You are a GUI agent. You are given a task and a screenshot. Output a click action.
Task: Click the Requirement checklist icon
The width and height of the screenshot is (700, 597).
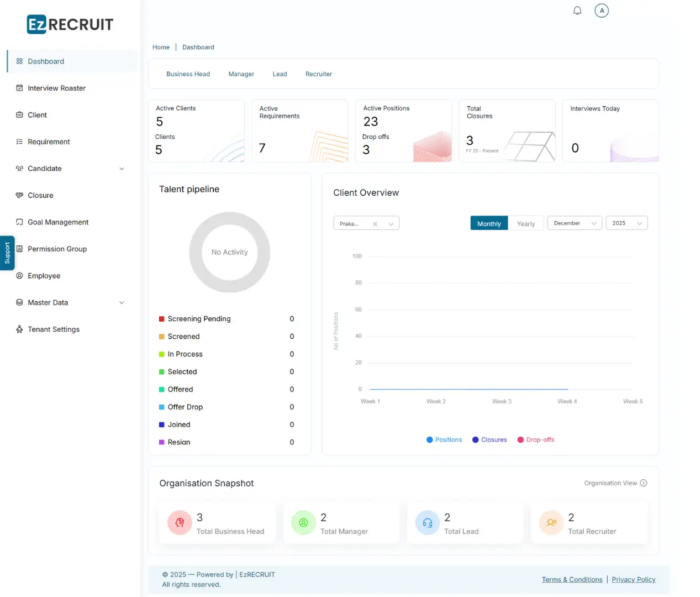point(19,142)
